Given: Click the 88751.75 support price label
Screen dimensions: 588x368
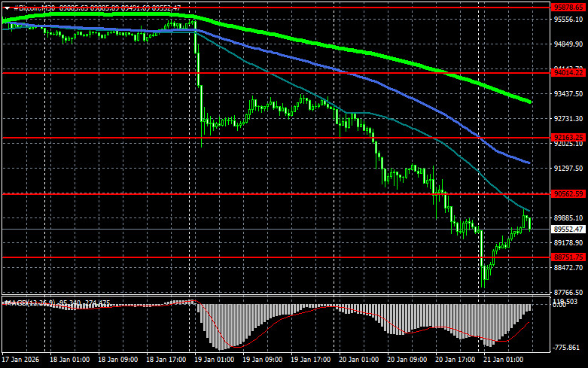Looking at the screenshot, I should pos(568,257).
